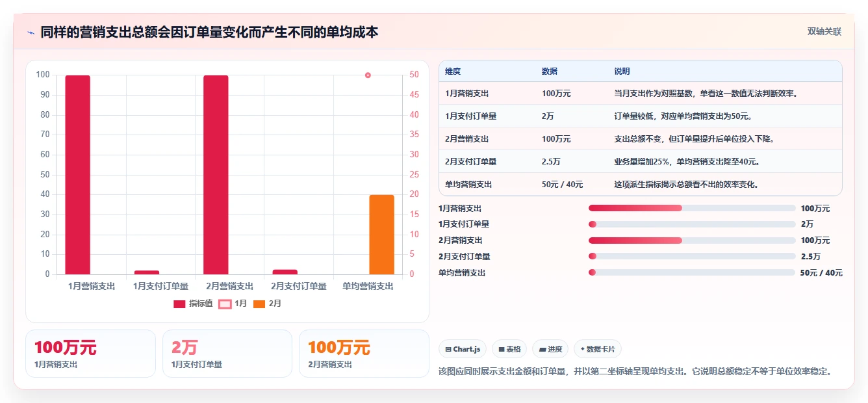Select the 进度 tag
The width and height of the screenshot is (868, 403).
click(550, 349)
